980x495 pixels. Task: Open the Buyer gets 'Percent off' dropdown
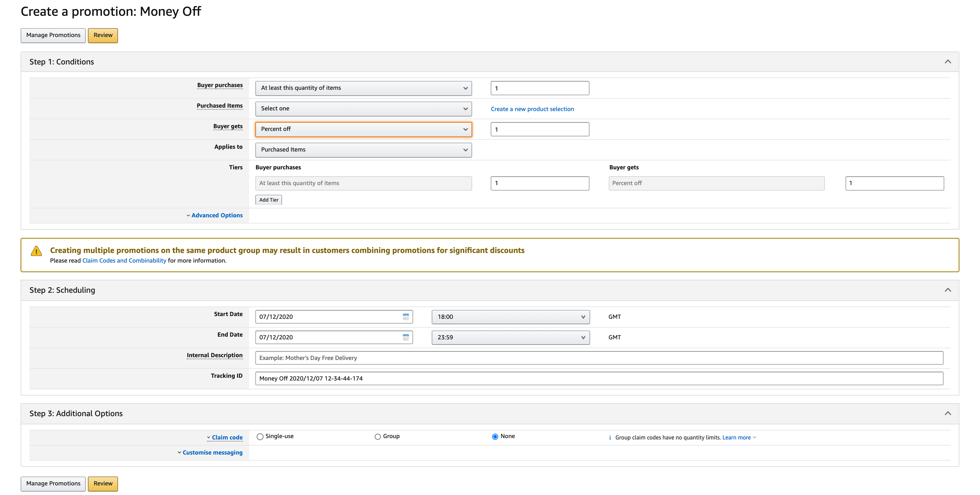[363, 129]
